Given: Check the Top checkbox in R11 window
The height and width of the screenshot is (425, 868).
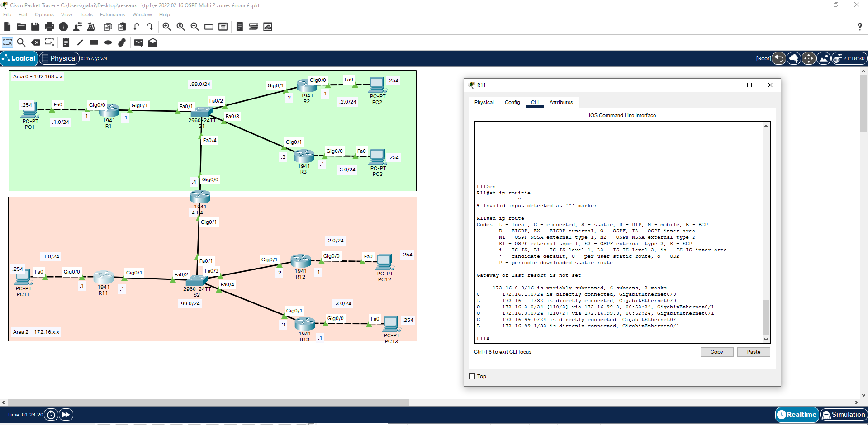Looking at the screenshot, I should pyautogui.click(x=472, y=376).
